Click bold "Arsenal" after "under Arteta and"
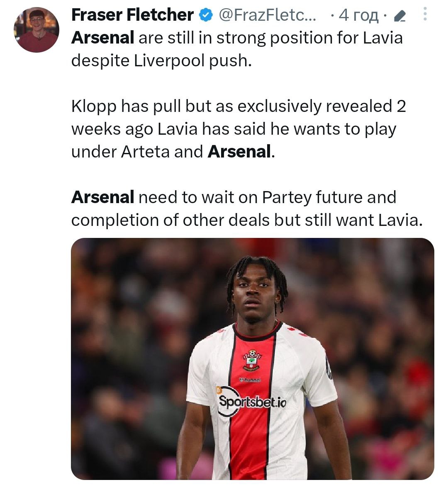 (239, 152)
